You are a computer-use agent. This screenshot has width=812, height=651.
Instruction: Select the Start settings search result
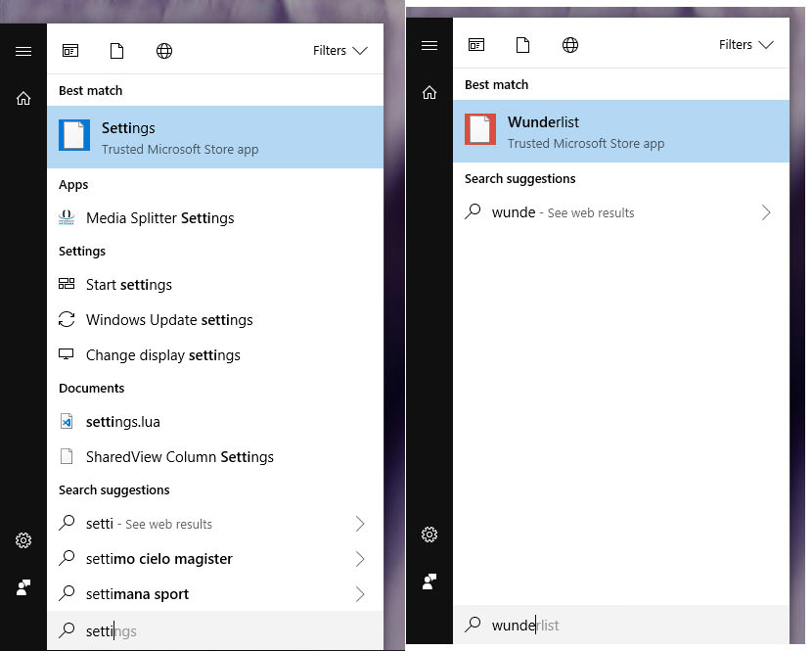(128, 284)
